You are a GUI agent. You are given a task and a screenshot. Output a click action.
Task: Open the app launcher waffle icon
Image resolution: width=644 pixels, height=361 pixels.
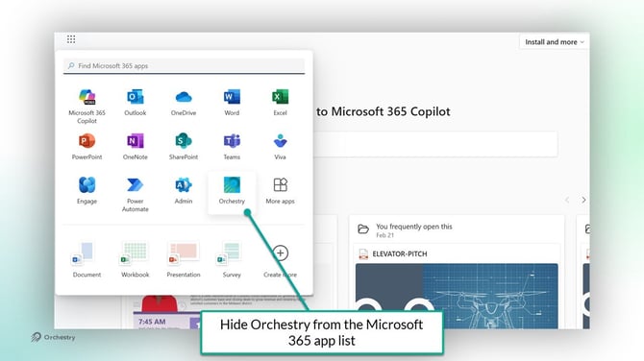point(71,39)
